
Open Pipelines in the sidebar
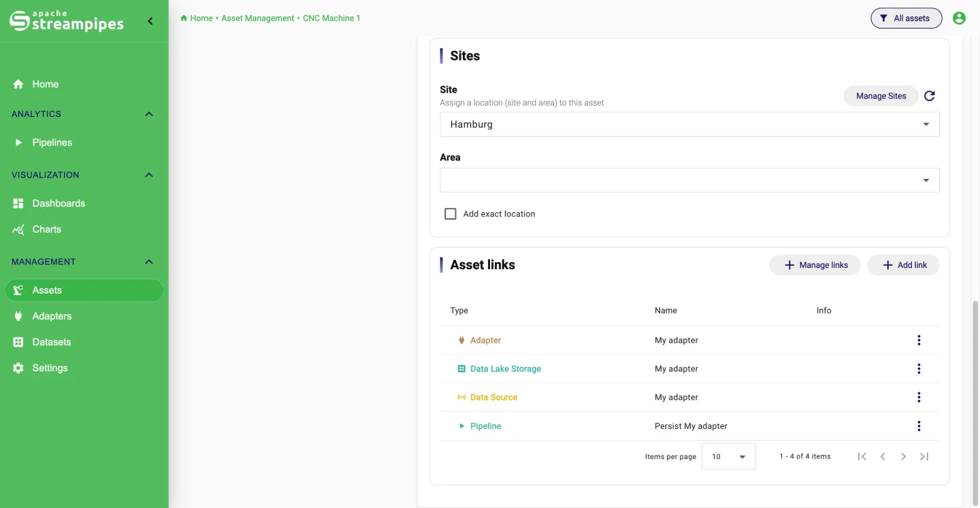84,143
